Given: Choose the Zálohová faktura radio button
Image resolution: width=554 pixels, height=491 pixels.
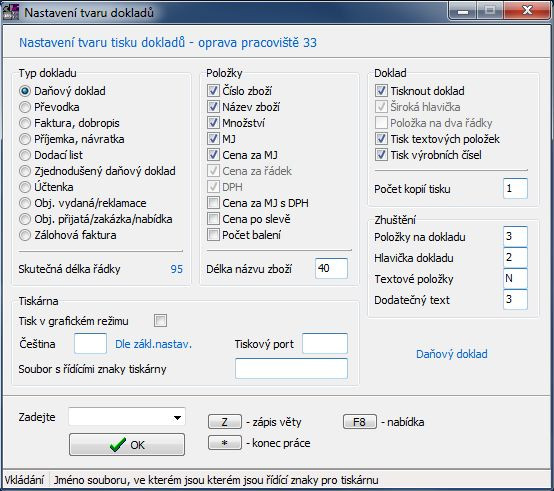Looking at the screenshot, I should click(x=25, y=235).
